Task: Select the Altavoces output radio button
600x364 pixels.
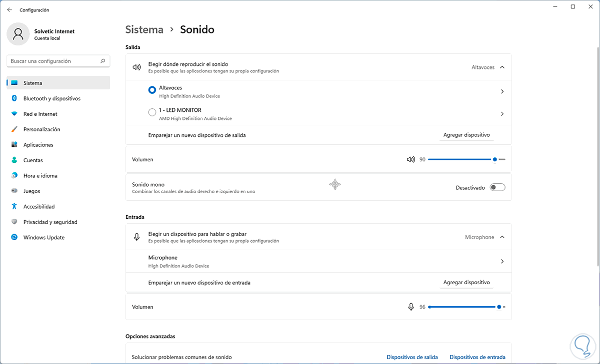Action: pyautogui.click(x=152, y=90)
